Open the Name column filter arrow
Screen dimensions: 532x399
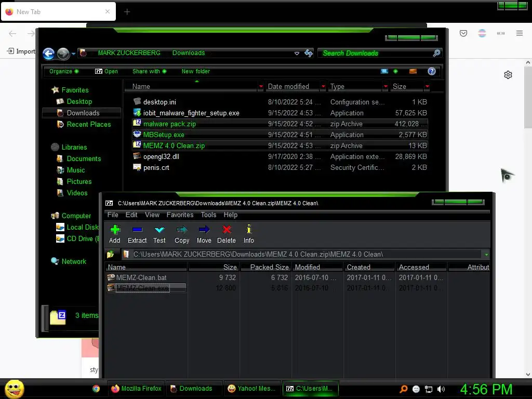261,87
